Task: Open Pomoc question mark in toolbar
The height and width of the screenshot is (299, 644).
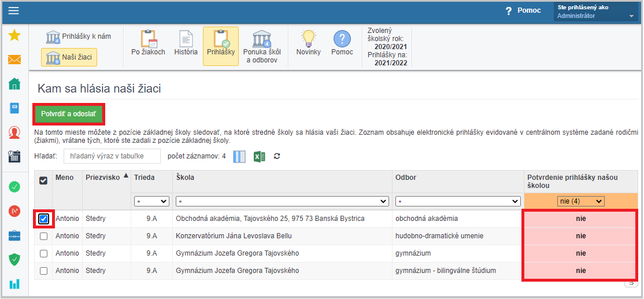Action: 342,43
